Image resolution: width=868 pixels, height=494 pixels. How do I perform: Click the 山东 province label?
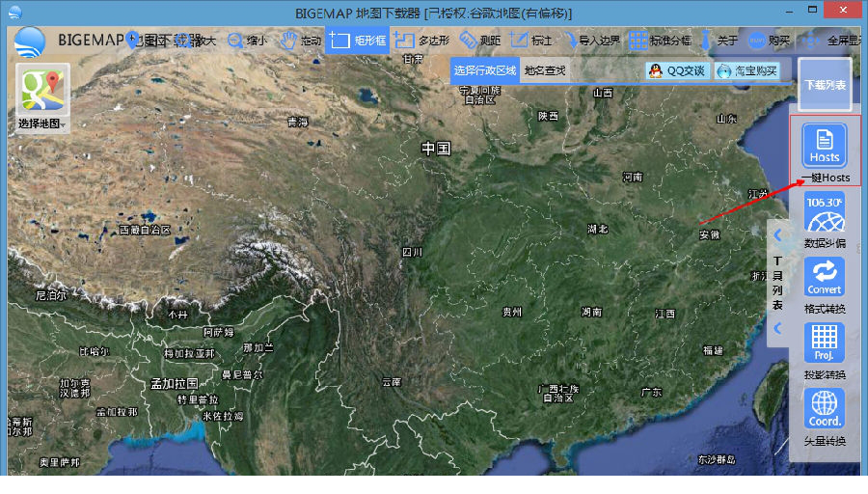pos(727,119)
